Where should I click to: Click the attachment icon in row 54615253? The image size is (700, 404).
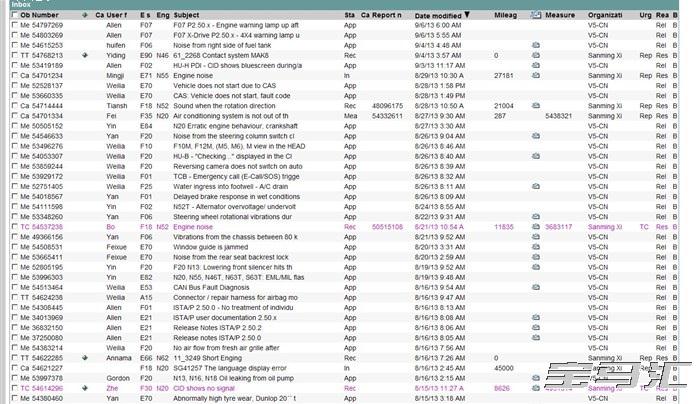tap(536, 45)
